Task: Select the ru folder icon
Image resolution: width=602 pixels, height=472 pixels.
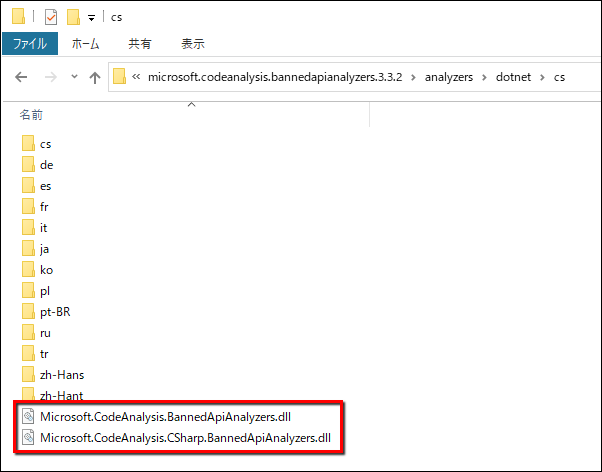Action: 28,333
